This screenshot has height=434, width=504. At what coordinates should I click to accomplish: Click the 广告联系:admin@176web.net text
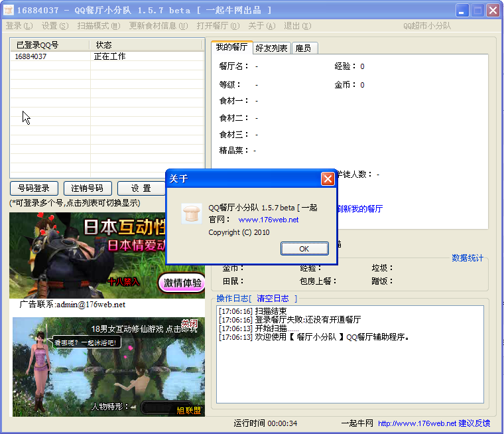click(x=72, y=305)
